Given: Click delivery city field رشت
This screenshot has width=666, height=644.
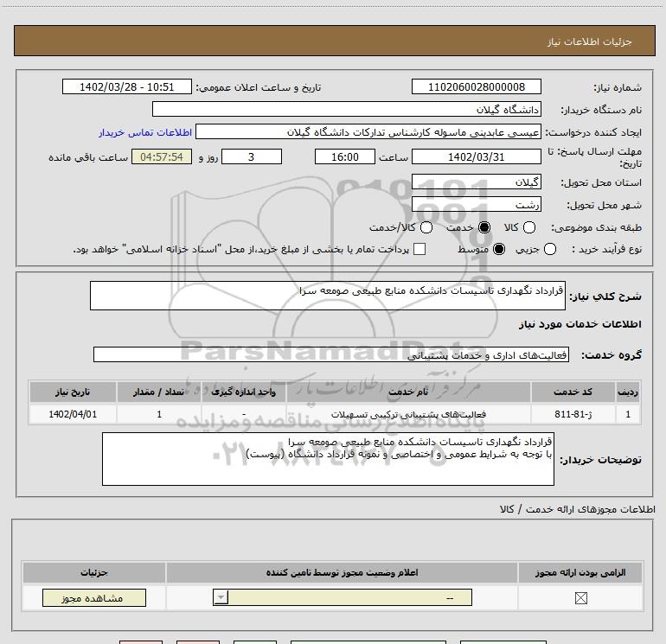Looking at the screenshot, I should [476, 204].
